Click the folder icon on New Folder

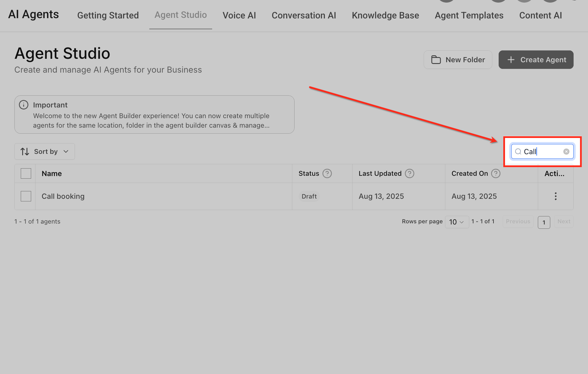pos(436,60)
